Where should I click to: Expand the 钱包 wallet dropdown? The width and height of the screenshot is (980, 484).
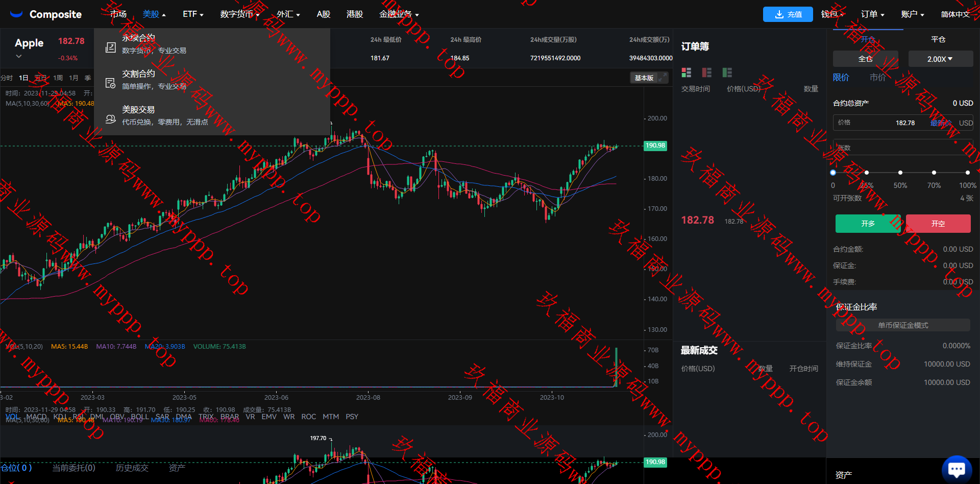coord(832,14)
